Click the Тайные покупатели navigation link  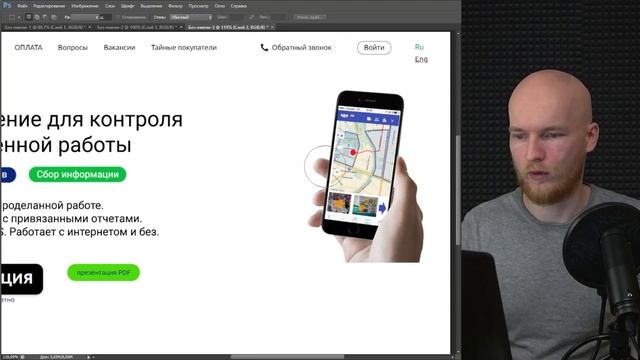(184, 48)
